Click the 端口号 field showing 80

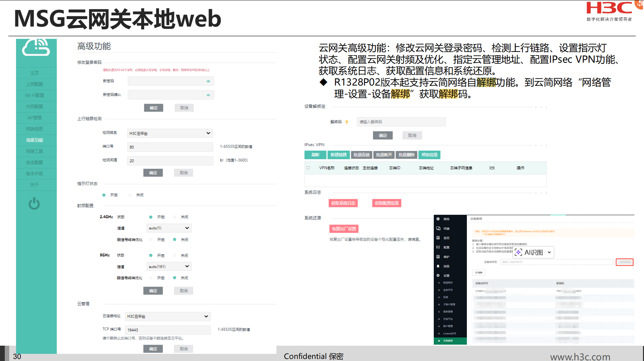pyautogui.click(x=170, y=147)
